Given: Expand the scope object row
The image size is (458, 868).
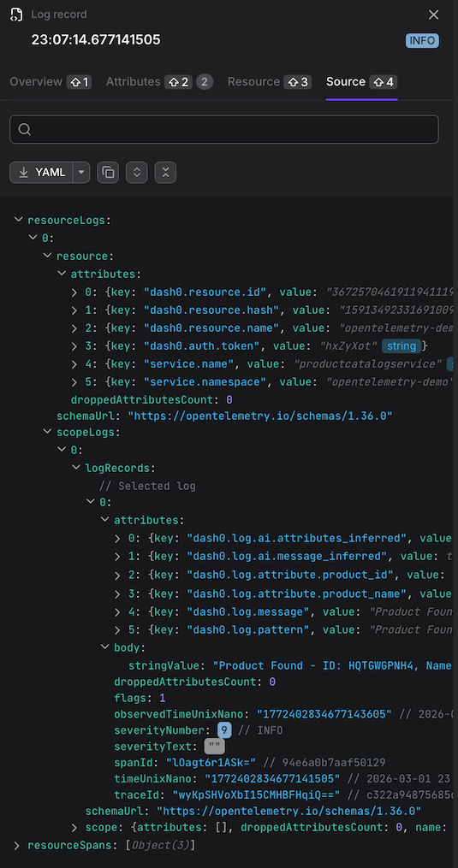Looking at the screenshot, I should [74, 828].
